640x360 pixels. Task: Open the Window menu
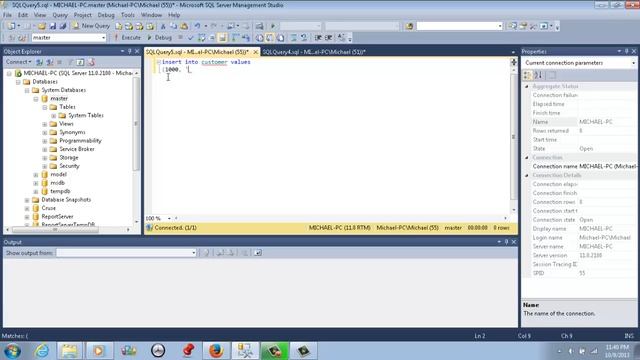tap(151, 15)
